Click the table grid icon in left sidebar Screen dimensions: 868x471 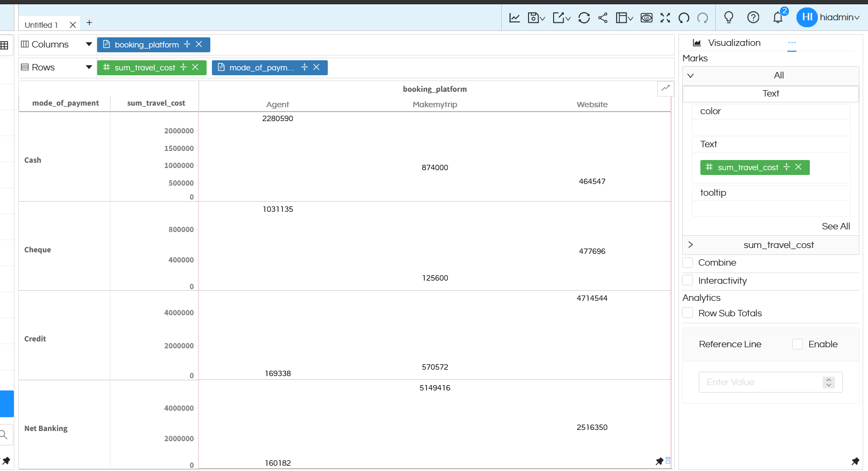tap(4, 45)
